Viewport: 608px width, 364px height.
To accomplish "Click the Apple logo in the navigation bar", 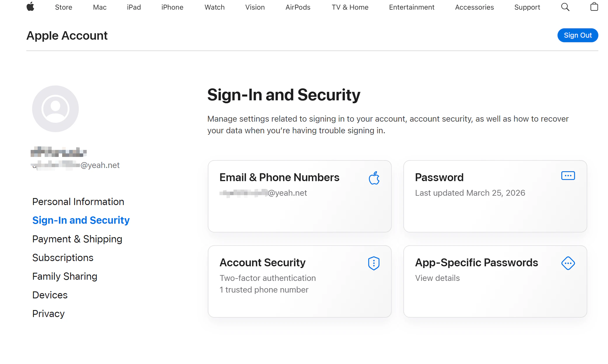I will [31, 7].
